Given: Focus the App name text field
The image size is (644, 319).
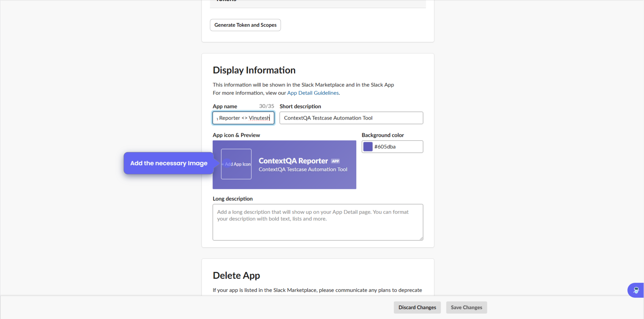Looking at the screenshot, I should pos(243,118).
